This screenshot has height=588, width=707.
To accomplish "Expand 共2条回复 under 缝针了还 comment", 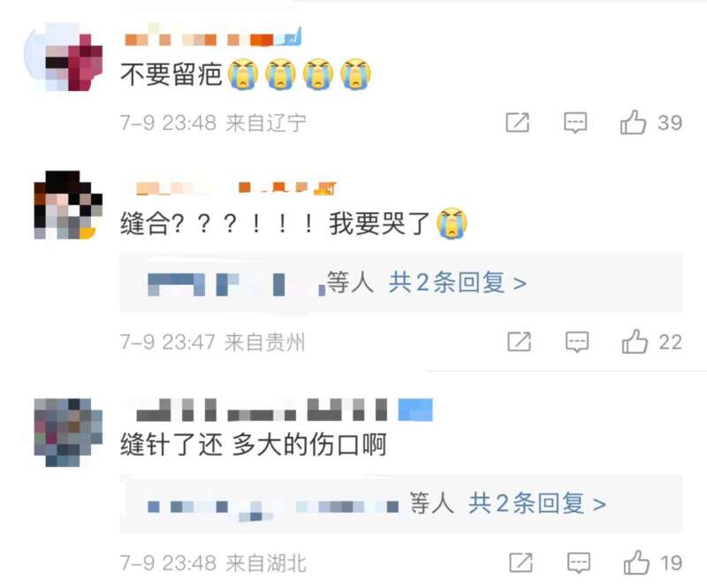I will (x=536, y=503).
